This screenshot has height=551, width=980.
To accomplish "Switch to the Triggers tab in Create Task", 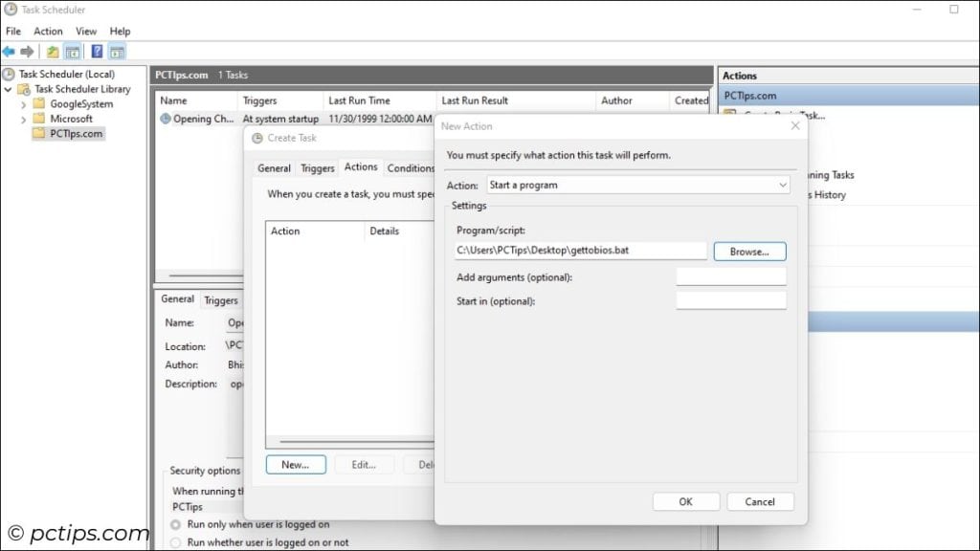I will click(x=317, y=167).
